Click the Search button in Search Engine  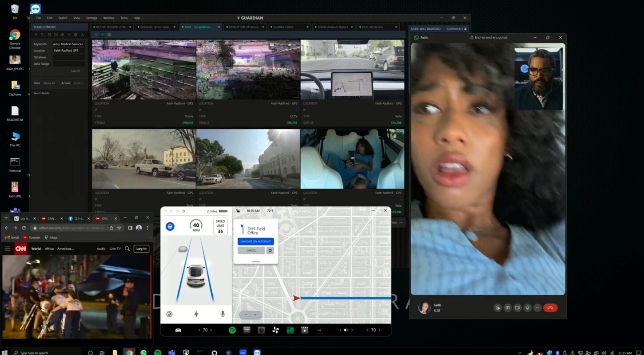(x=76, y=71)
